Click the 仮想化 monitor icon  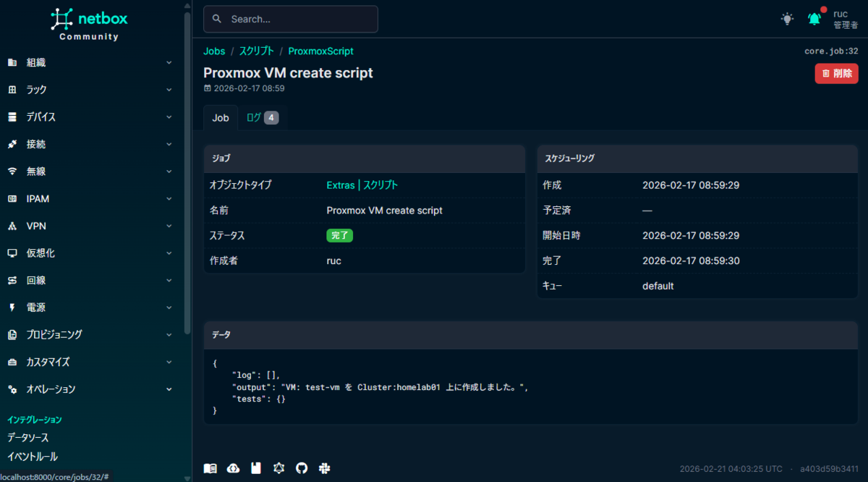pyautogui.click(x=12, y=253)
